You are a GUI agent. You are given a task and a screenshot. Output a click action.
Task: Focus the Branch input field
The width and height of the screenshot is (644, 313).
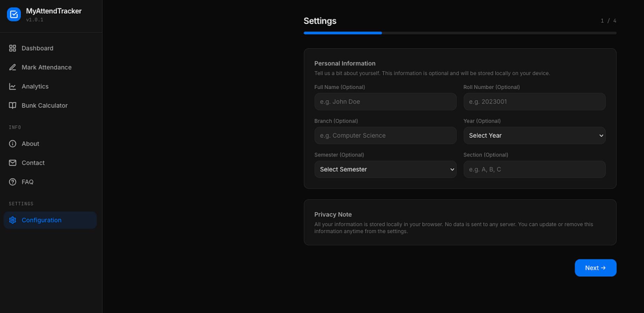point(385,136)
